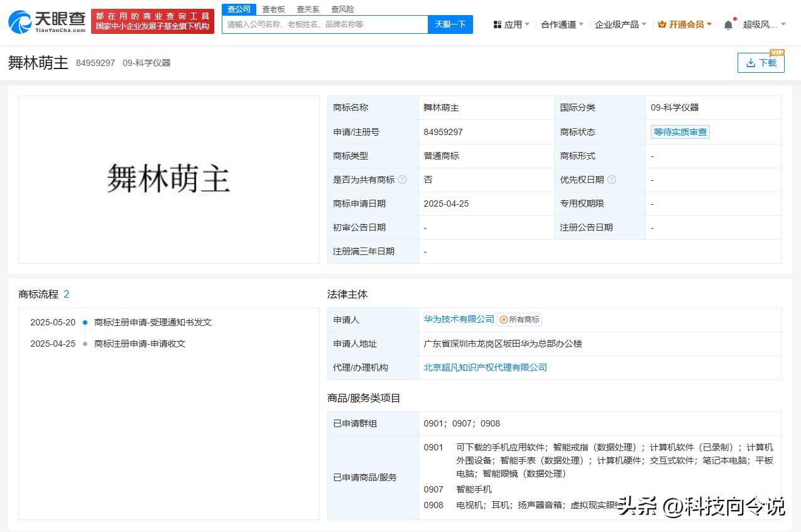Open the 华为技术有限公司 applicant link

pyautogui.click(x=459, y=319)
